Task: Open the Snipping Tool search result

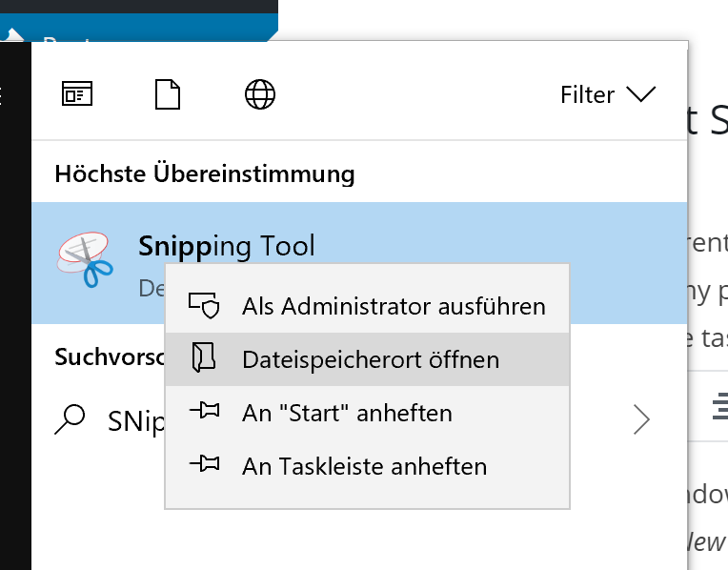Action: click(359, 263)
